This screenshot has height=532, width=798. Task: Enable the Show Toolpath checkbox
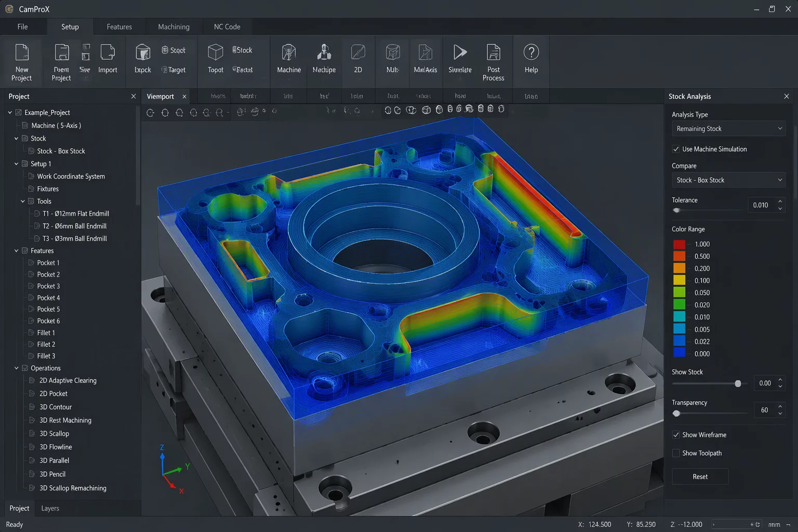[676, 453]
